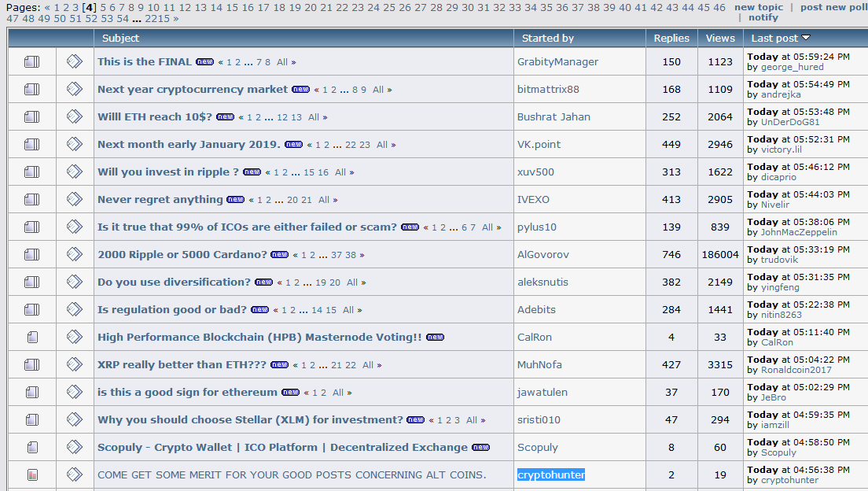Viewport: 868px width, 491px height.
Task: Click the reply count '746'
Action: pyautogui.click(x=671, y=254)
